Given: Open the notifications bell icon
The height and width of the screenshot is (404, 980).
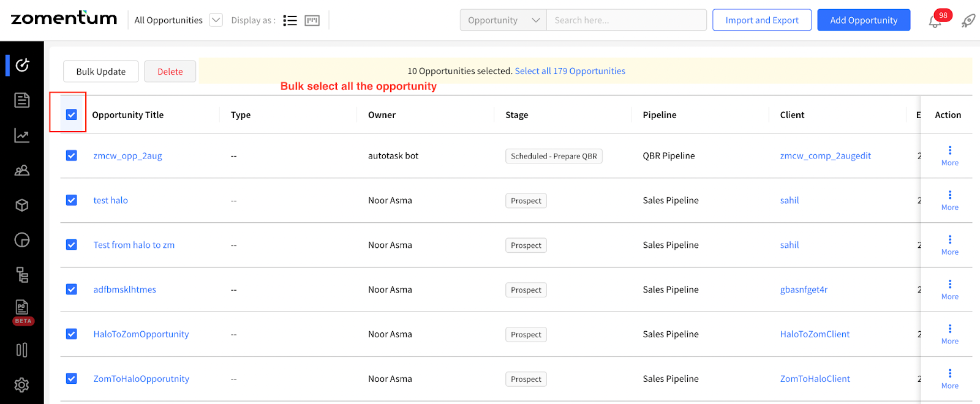Looking at the screenshot, I should (935, 22).
